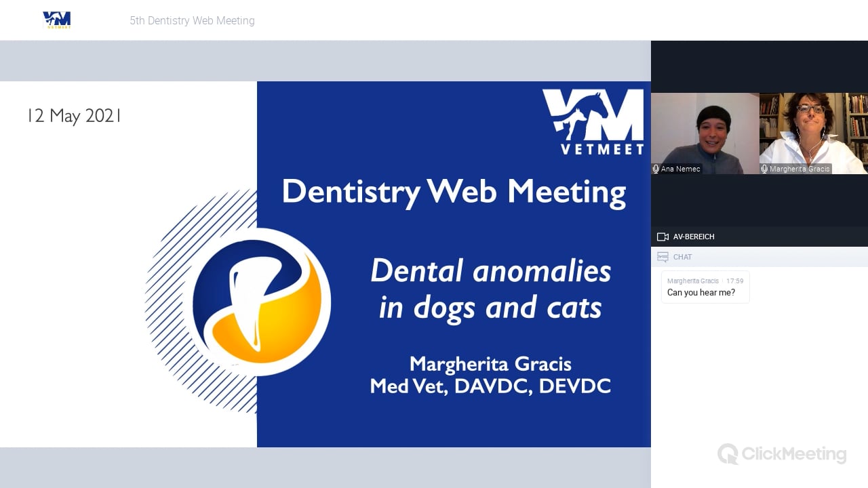868x488 pixels.
Task: Click the camera icon beside AV-BEREICH
Action: 663,237
